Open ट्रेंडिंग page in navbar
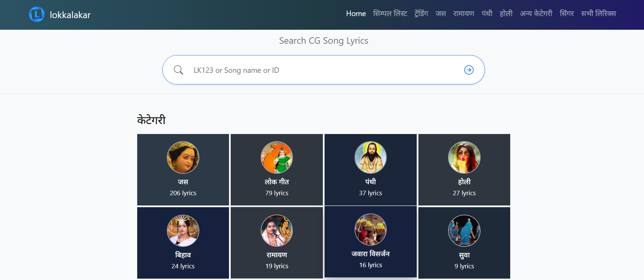Image resolution: width=644 pixels, height=280 pixels. 421,14
